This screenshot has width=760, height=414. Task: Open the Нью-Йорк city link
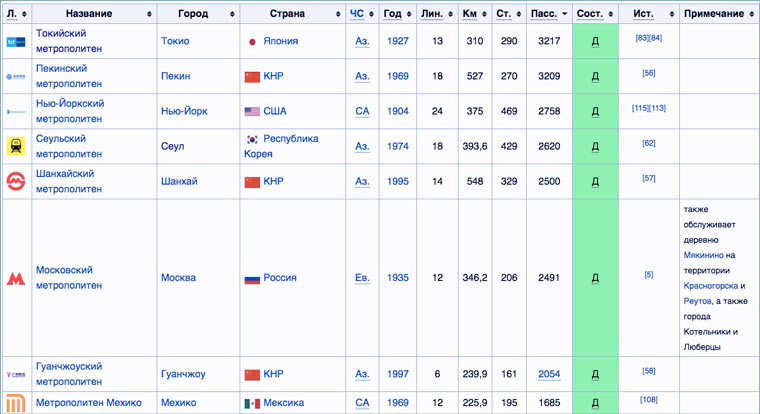click(x=184, y=111)
